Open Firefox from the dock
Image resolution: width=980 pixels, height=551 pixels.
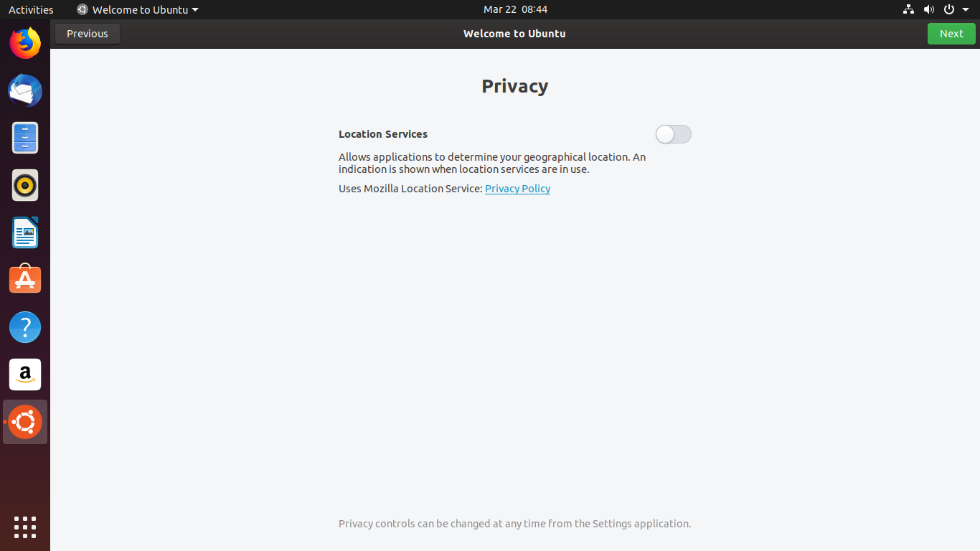click(x=25, y=43)
